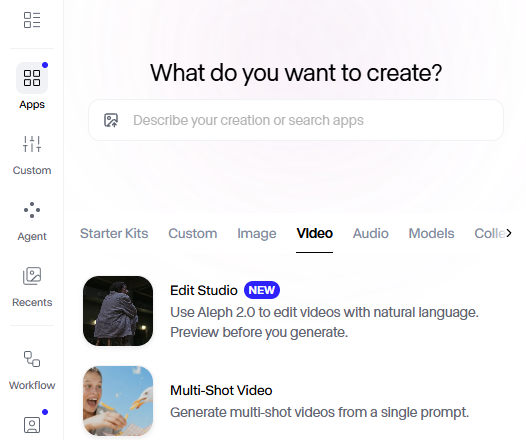The width and height of the screenshot is (526, 440).
Task: Open the Multi-Shot Video app title
Action: (x=221, y=390)
